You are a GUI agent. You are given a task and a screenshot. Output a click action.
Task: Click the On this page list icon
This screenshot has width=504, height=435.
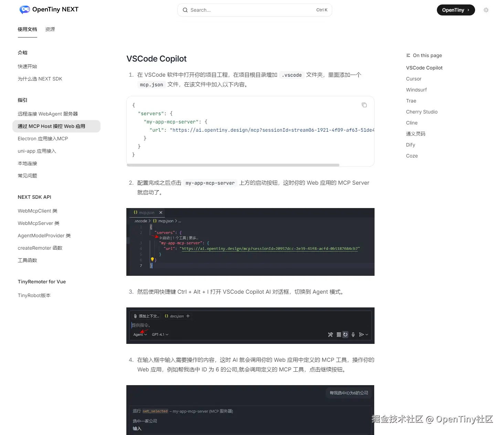(x=408, y=55)
